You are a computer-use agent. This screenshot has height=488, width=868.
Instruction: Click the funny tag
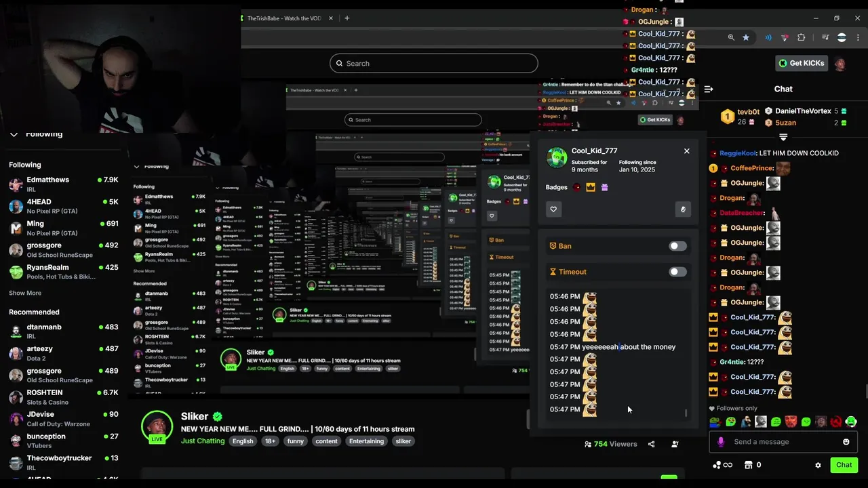tap(295, 441)
